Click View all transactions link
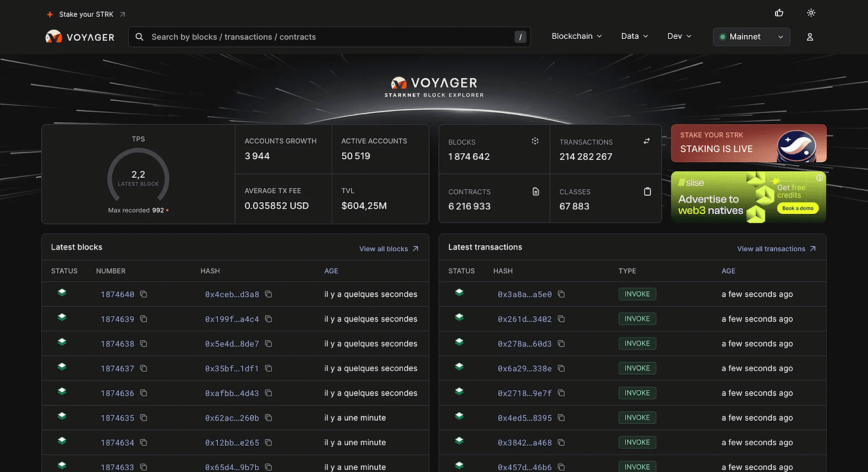Viewport: 868px width, 472px height. (776, 249)
